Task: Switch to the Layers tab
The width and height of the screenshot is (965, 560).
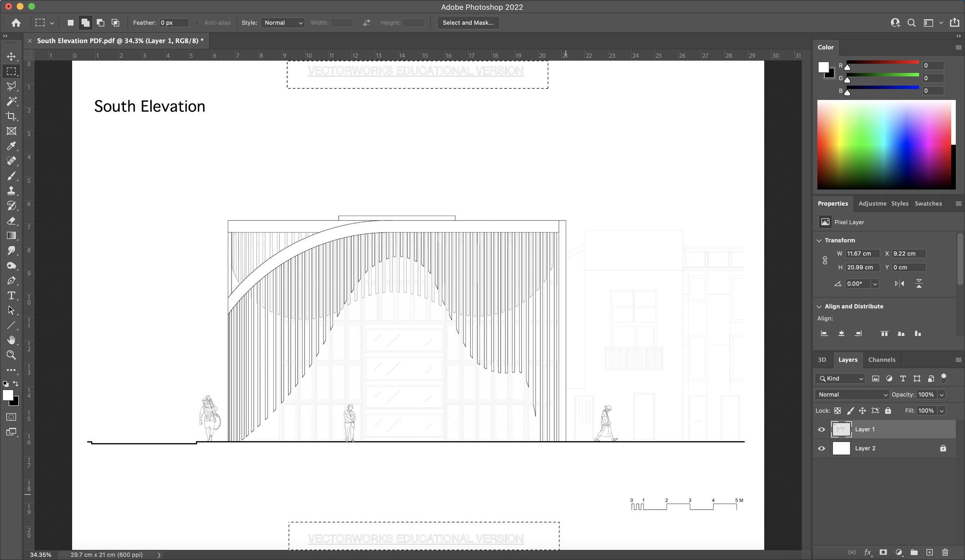Action: click(848, 360)
